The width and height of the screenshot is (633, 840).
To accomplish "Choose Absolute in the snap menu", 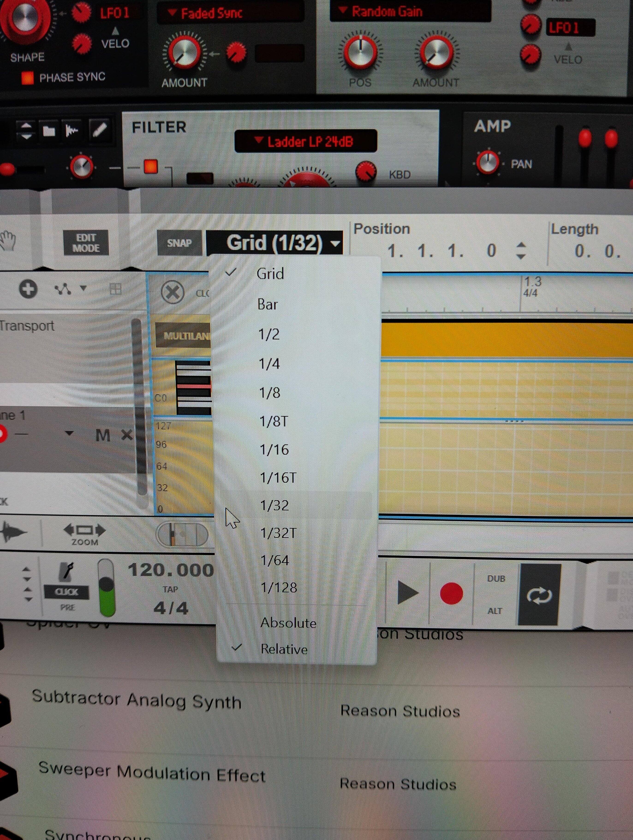I will coord(288,623).
